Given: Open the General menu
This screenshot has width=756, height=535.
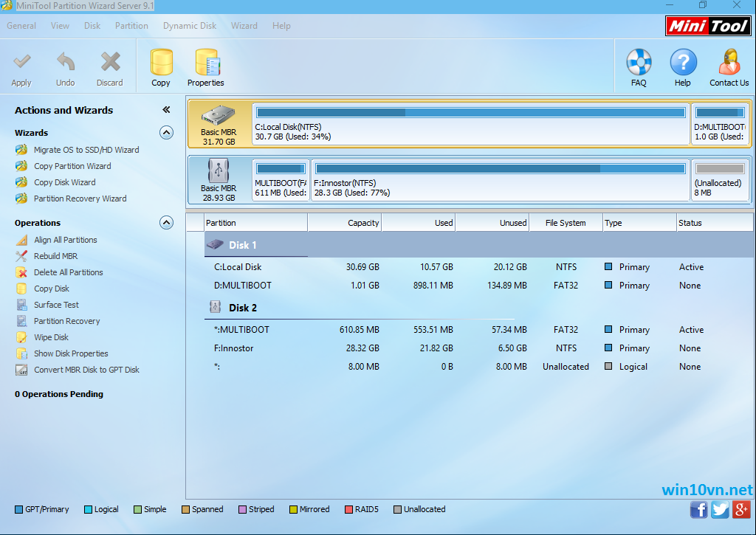Looking at the screenshot, I should click(21, 26).
